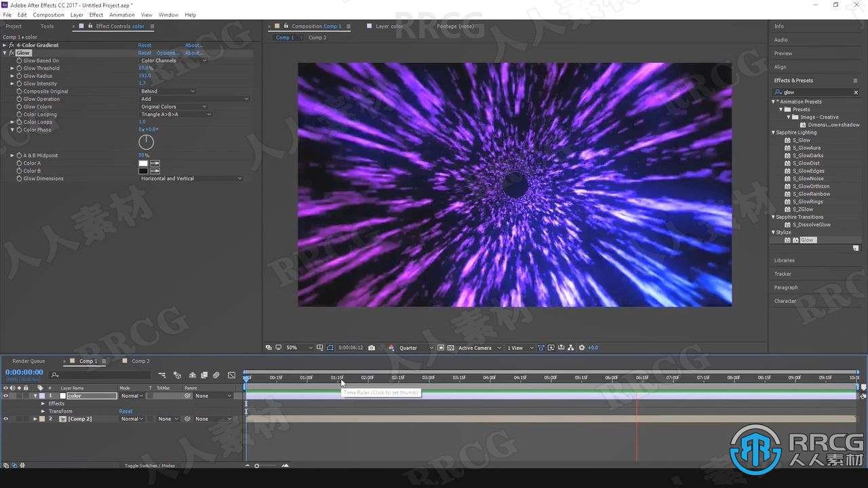This screenshot has height=488, width=868.
Task: Open Glow Colors dropdown
Action: 173,106
